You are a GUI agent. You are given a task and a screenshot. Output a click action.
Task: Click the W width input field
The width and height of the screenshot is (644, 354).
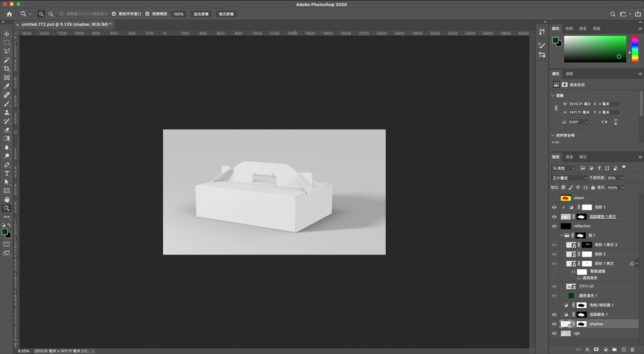point(579,104)
